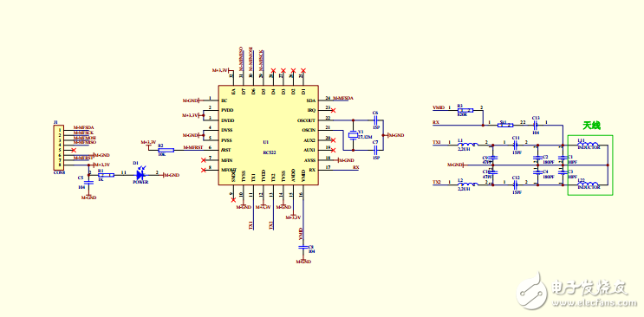Click the RC522 chip U1 symbol
Screen dimensions: 644x317
(268, 135)
